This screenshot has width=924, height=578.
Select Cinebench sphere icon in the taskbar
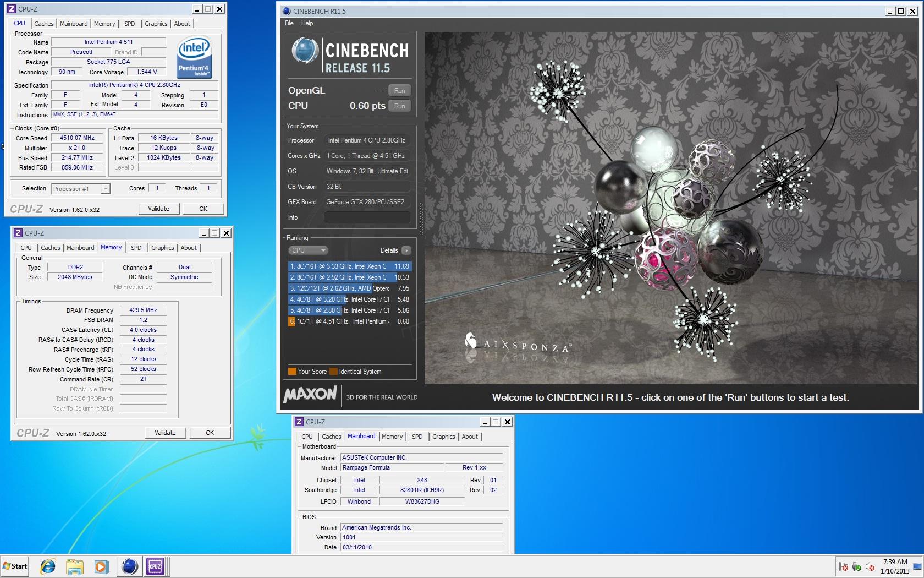coord(129,566)
